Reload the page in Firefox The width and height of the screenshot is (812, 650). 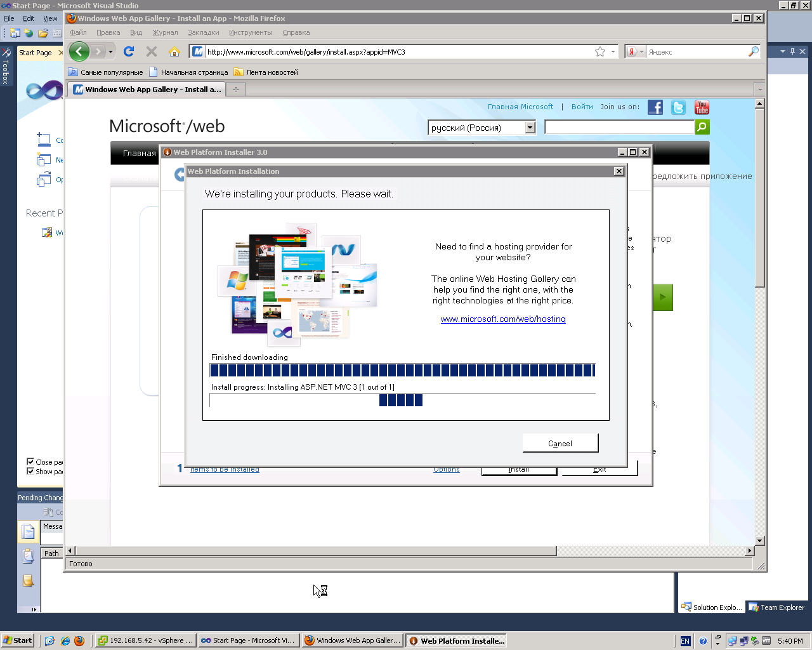[x=129, y=51]
